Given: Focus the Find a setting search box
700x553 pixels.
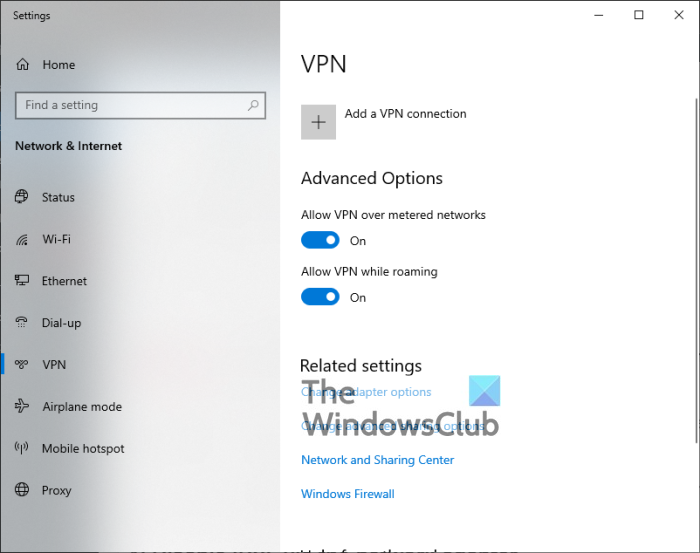Looking at the screenshot, I should click(x=130, y=105).
